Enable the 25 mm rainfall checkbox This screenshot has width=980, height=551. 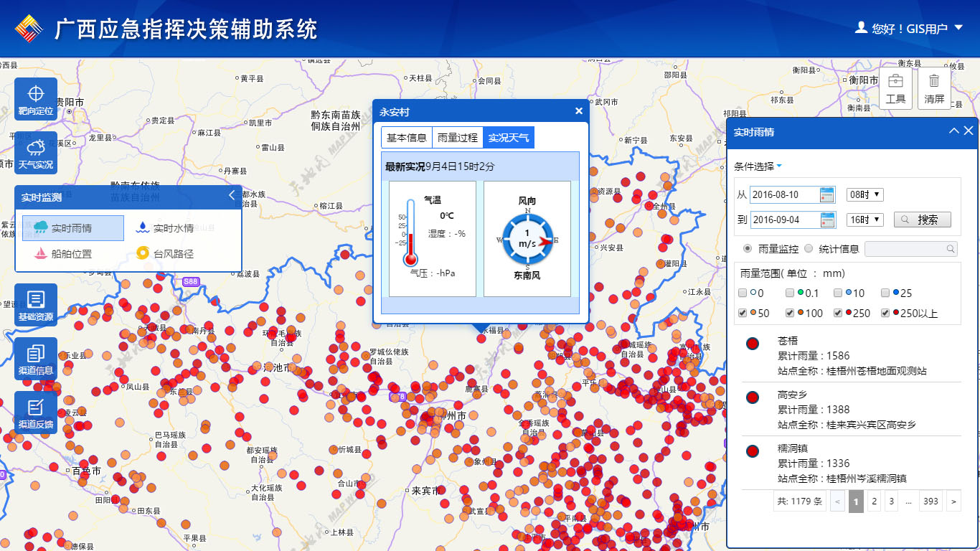[885, 293]
